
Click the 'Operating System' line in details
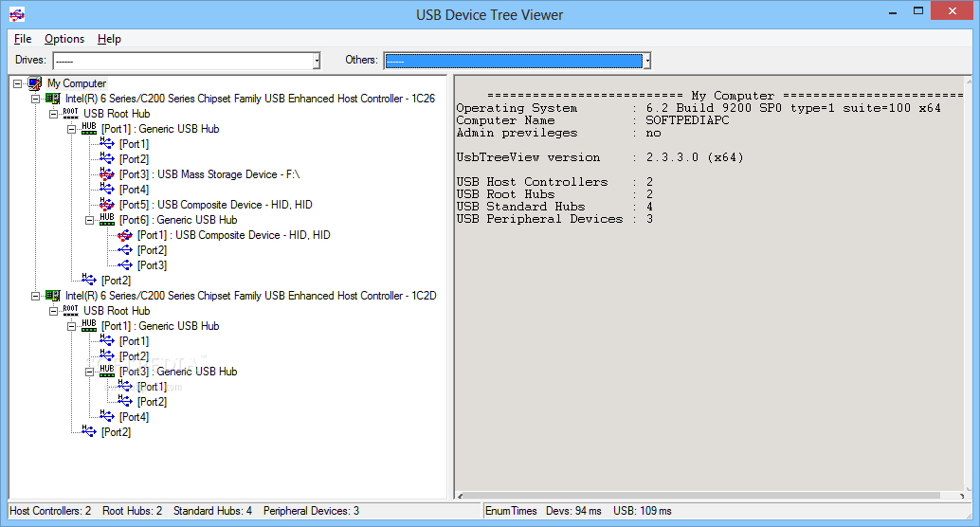pos(699,107)
